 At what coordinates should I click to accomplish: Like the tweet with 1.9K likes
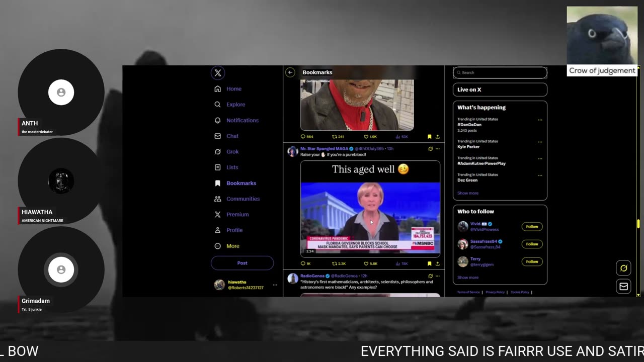click(x=370, y=137)
